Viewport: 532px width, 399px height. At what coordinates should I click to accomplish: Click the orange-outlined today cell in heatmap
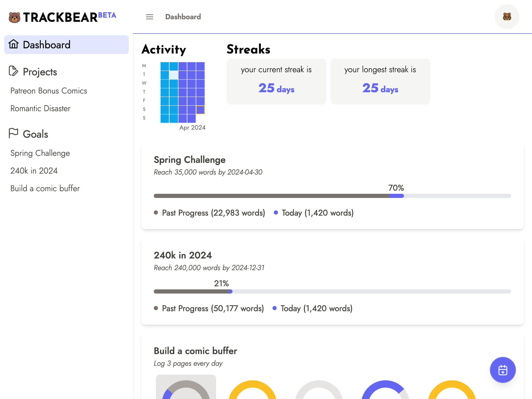point(200,110)
